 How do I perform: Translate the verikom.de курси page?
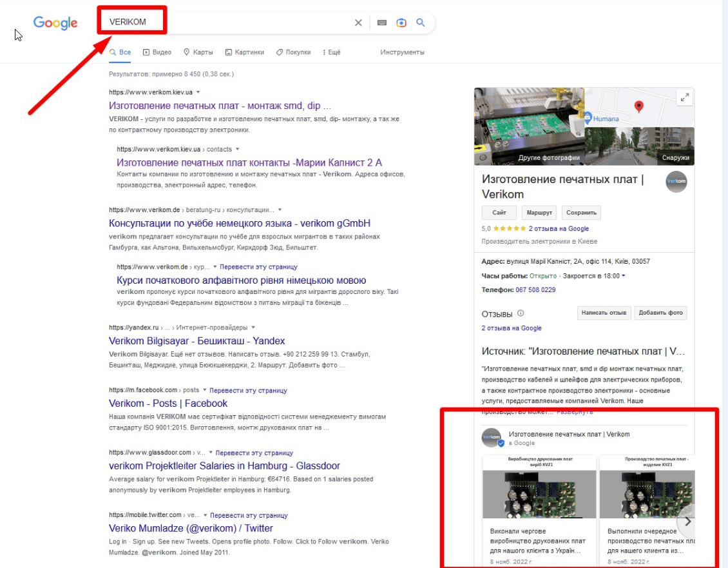(x=258, y=267)
